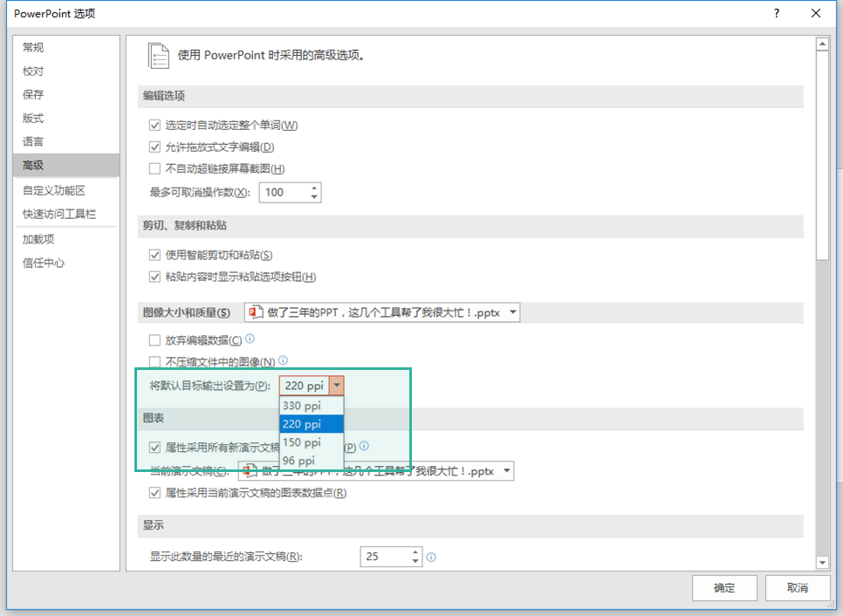This screenshot has height=616, width=843.
Task: Open the 语言 options category
Action: pos(65,142)
